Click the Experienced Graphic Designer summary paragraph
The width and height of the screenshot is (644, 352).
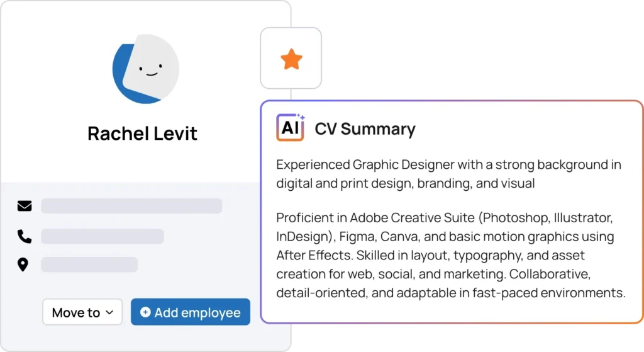[448, 174]
